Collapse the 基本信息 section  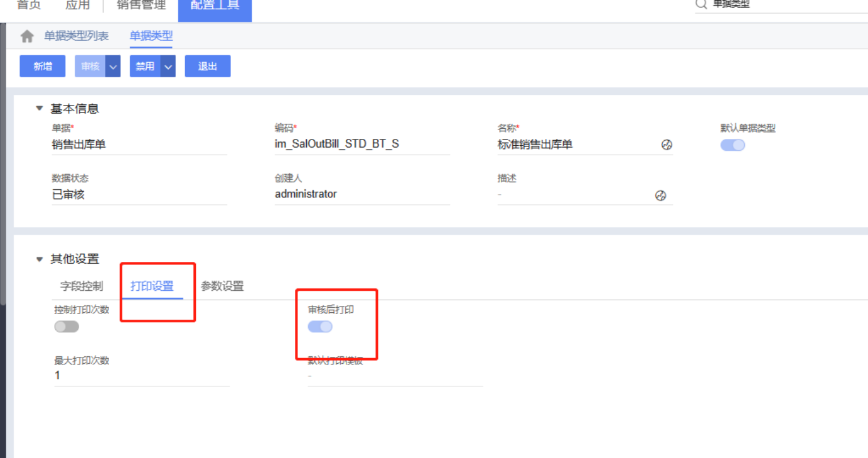(40, 109)
